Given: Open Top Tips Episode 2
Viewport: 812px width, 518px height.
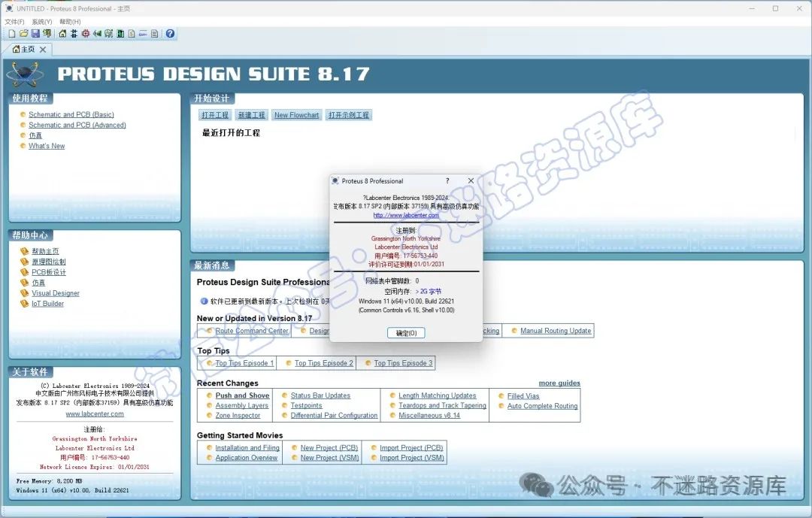Looking at the screenshot, I should click(323, 363).
